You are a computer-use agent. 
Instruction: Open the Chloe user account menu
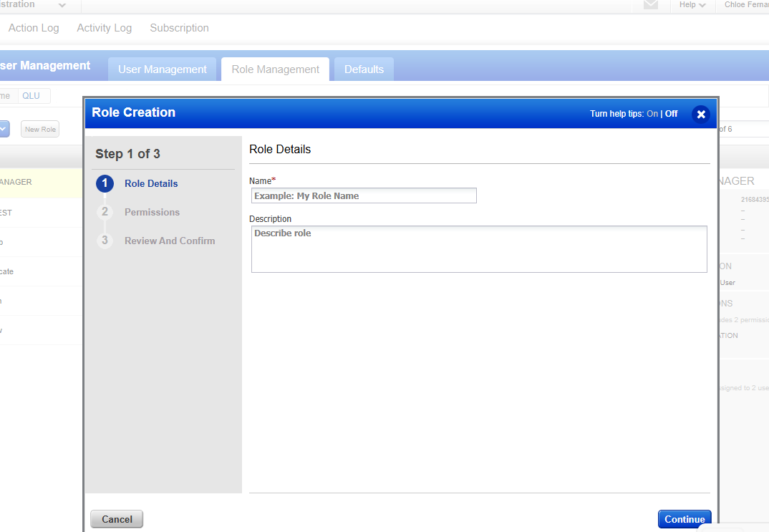[746, 4]
